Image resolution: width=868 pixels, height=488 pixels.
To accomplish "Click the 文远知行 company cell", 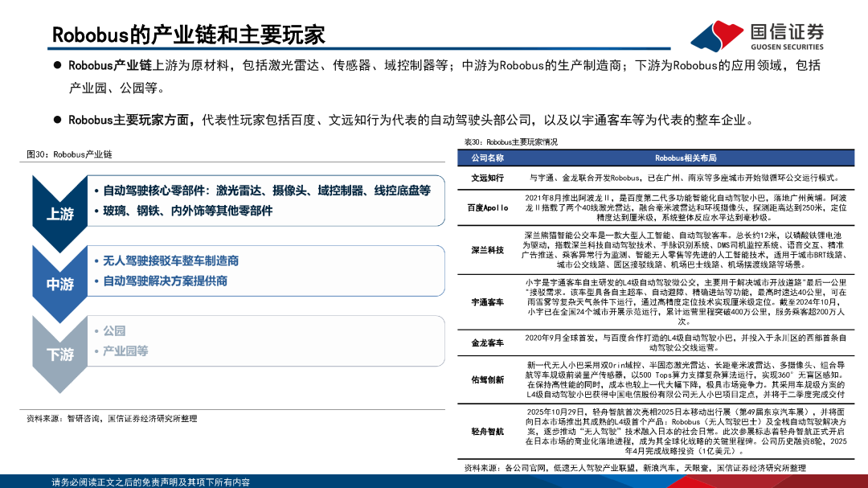I will (488, 178).
